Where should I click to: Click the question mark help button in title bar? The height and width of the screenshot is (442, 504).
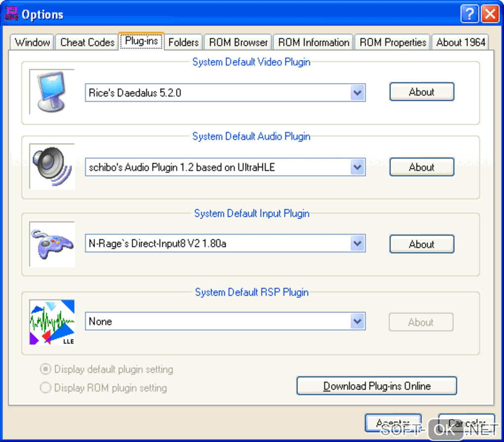point(469,14)
